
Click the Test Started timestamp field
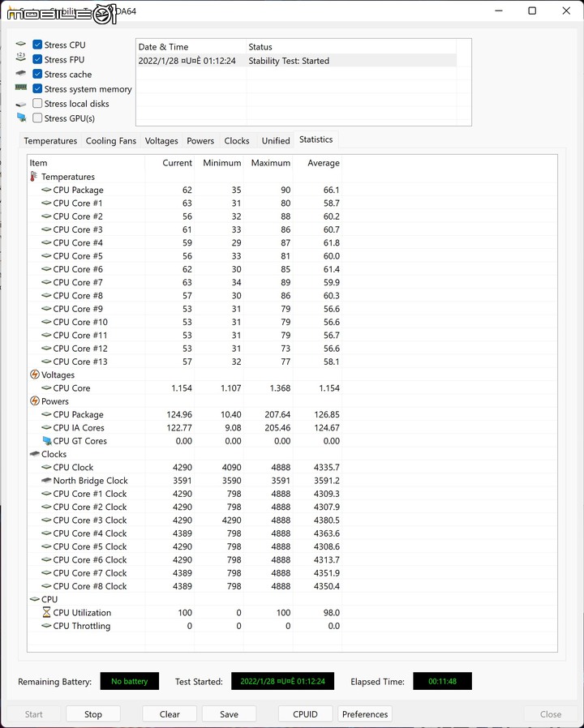282,681
